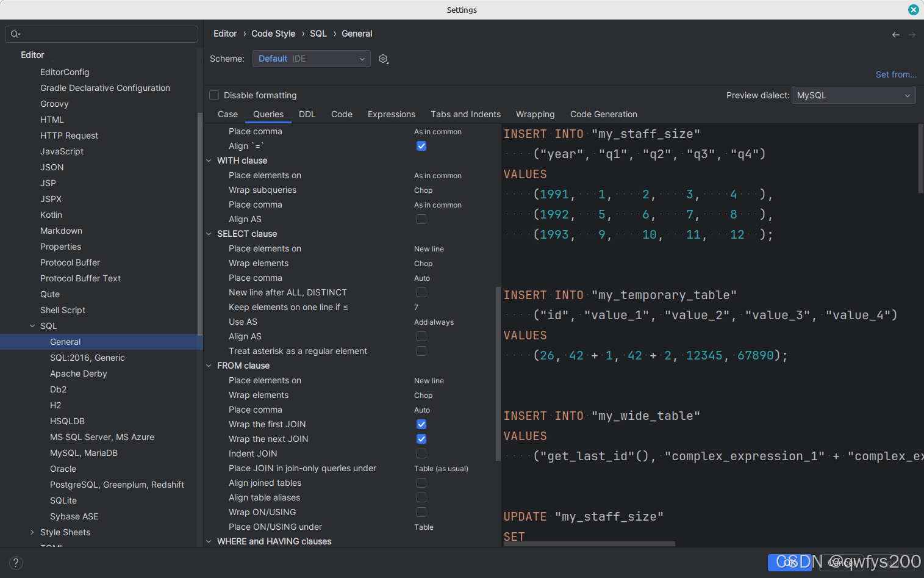Screen dimensions: 924x578
Task: Enable New line after ALL, DISTINCT
Action: click(421, 292)
